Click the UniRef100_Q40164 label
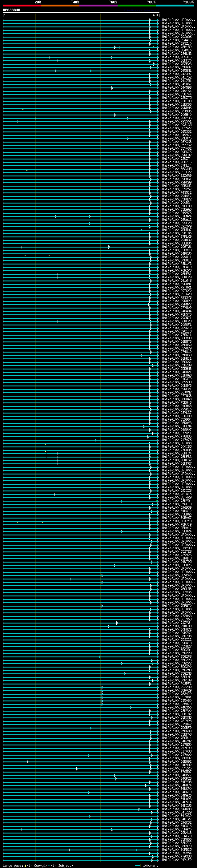Image resolution: width=197 pixels, height=868 pixels. pos(177,91)
